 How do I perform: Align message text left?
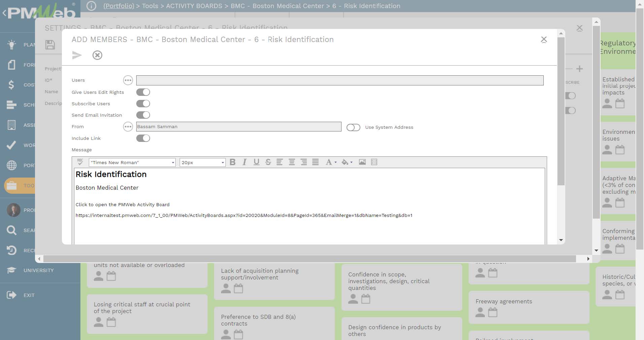click(280, 162)
